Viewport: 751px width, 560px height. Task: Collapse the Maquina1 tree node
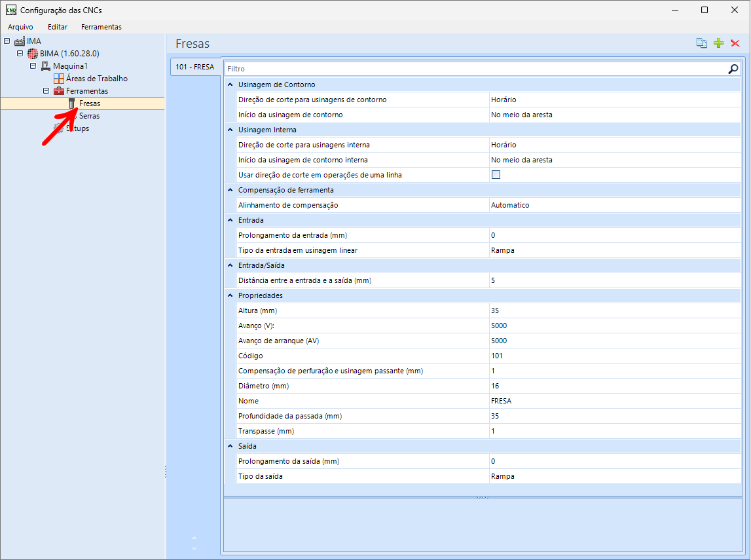coord(33,66)
